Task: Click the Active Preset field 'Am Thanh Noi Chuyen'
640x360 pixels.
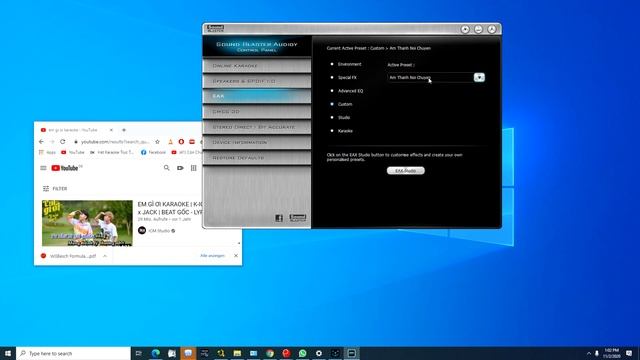Action: click(430, 78)
